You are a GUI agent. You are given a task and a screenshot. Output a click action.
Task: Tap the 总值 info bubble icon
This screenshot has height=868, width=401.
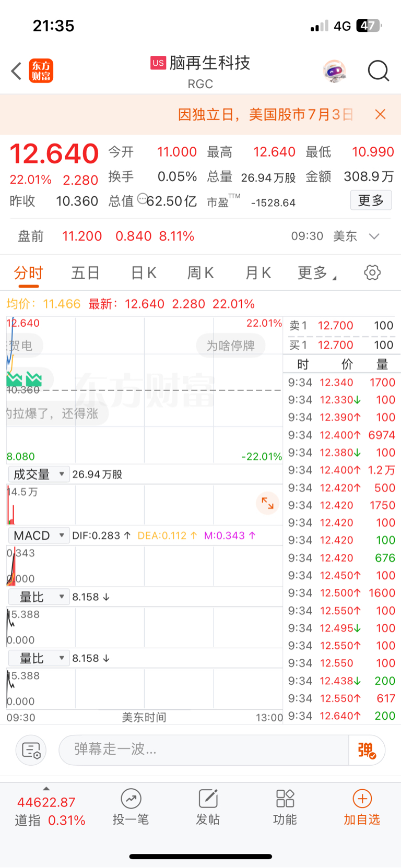coord(142,199)
